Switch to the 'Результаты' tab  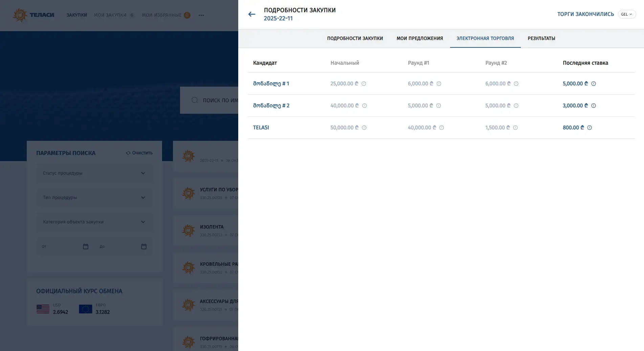[541, 39]
